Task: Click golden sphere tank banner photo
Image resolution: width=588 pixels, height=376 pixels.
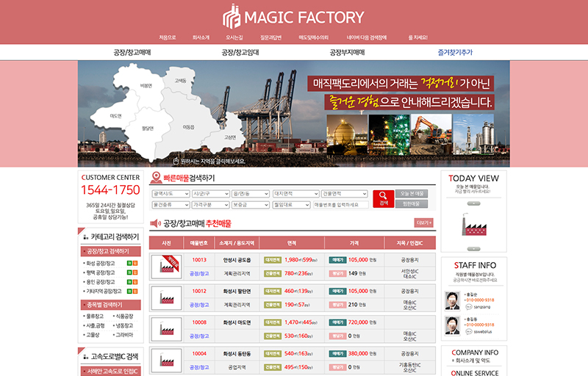Action: click(x=347, y=135)
